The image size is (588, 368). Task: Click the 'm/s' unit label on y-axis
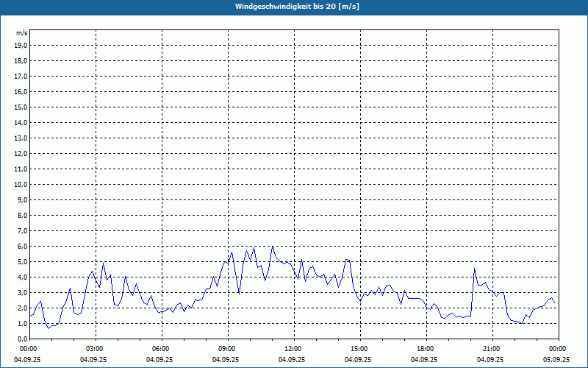coord(22,33)
